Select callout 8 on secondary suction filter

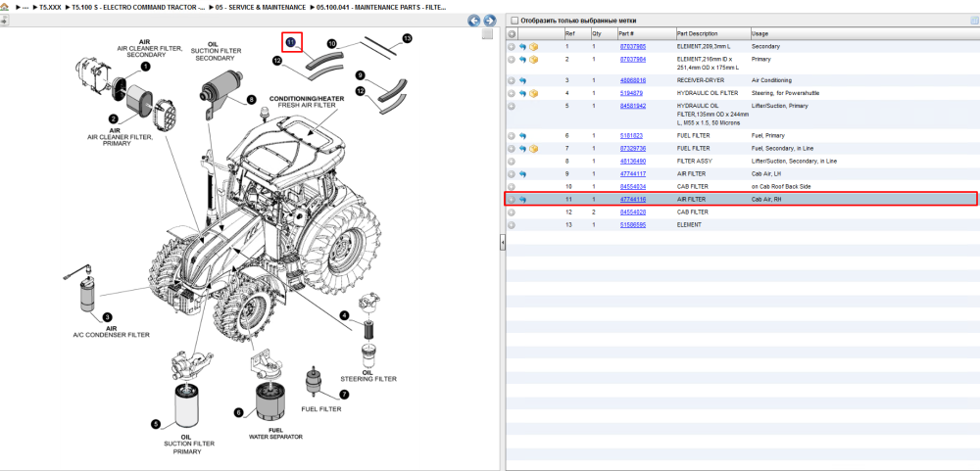pos(251,99)
